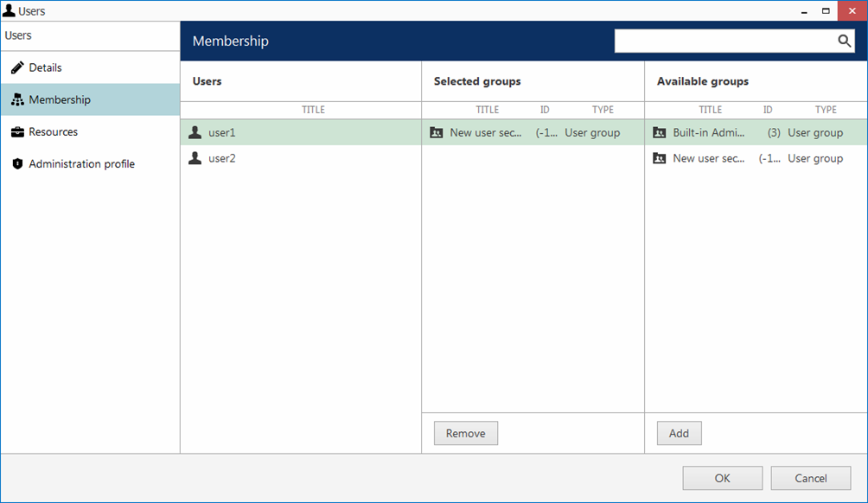Click group icon in Selected groups row

(x=437, y=133)
